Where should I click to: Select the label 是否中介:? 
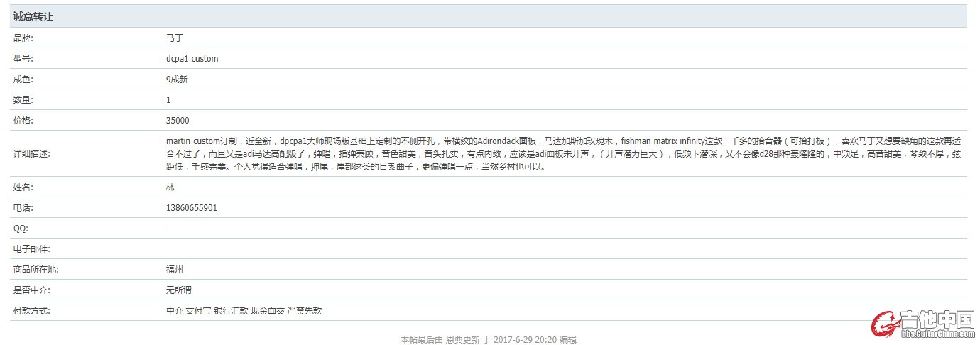[x=33, y=290]
